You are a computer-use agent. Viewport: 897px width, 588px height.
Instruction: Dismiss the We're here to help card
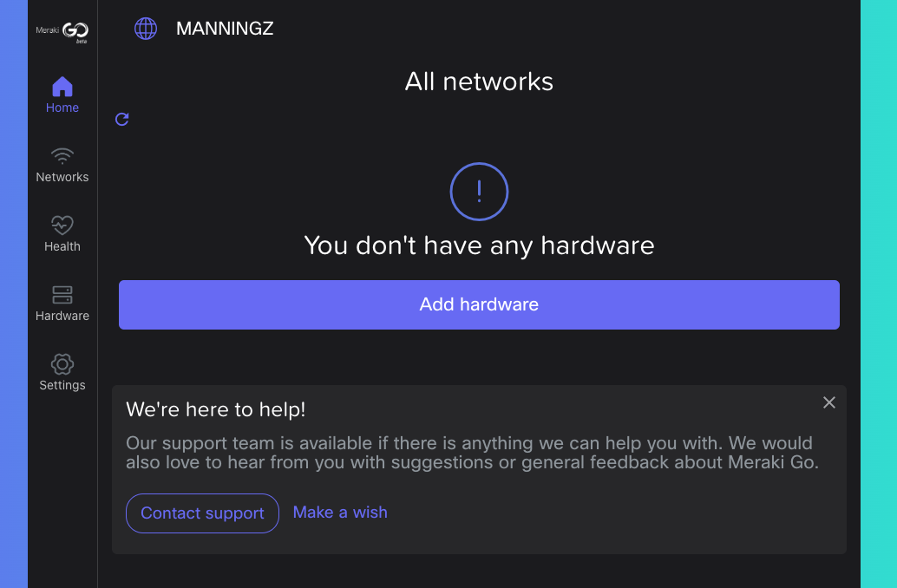(x=829, y=402)
